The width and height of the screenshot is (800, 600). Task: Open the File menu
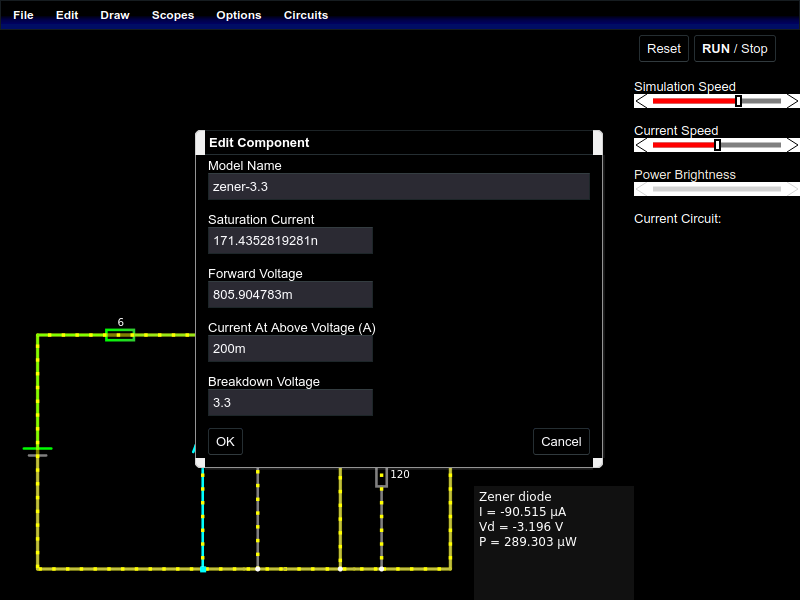pyautogui.click(x=23, y=15)
